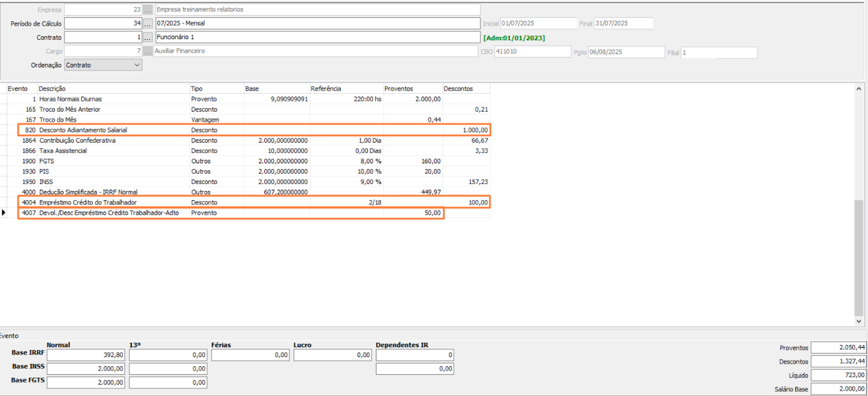This screenshot has height=396, width=868.
Task: Select the Troco do Mês Anterior row
Action: (248, 110)
